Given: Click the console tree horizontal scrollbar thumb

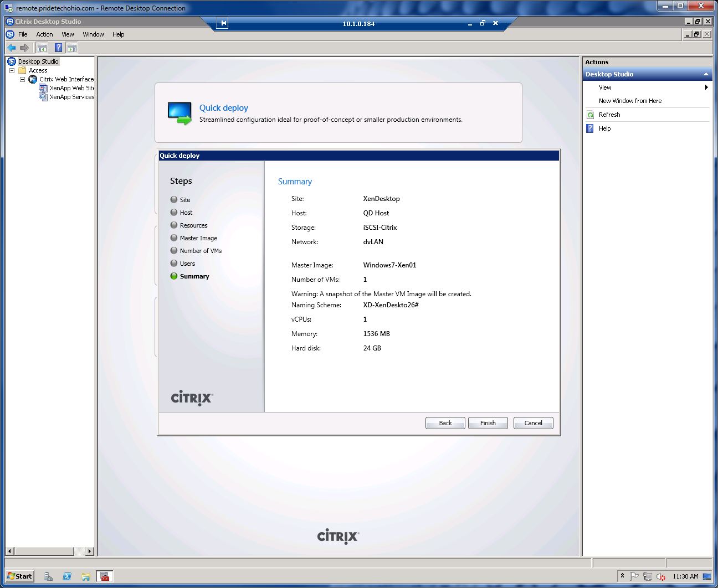Looking at the screenshot, I should coord(44,551).
